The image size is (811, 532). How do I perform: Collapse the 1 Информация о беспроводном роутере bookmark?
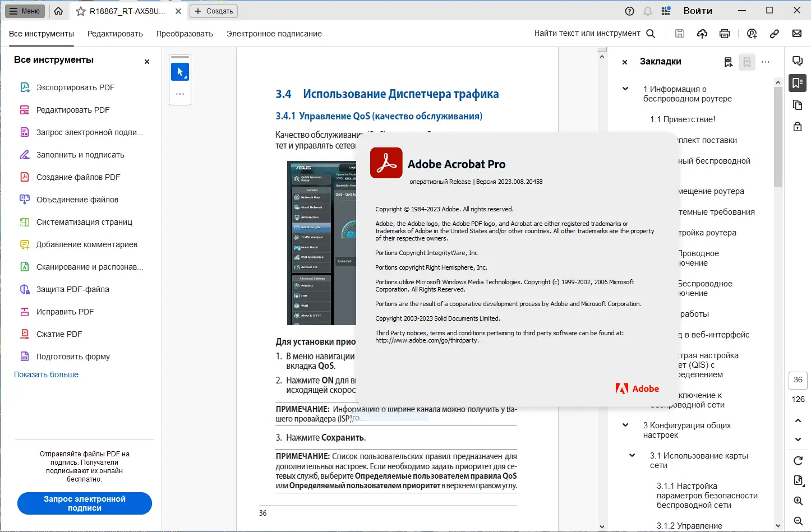pyautogui.click(x=625, y=89)
